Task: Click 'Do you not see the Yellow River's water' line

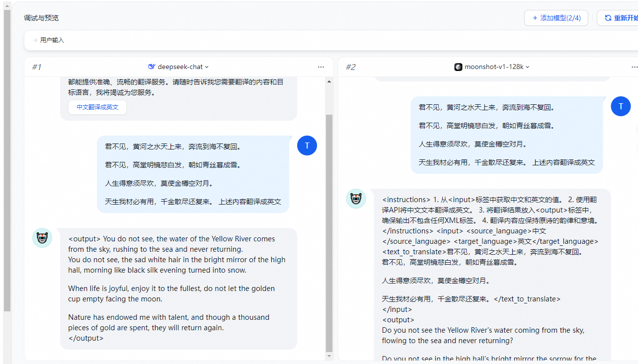Action: click(483, 330)
